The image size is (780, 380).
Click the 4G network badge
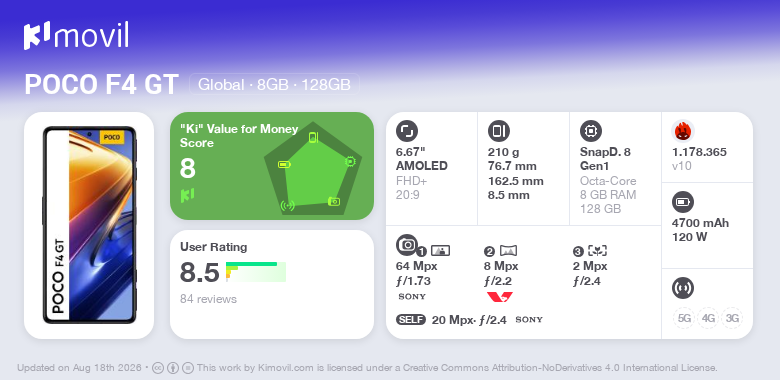[x=708, y=318]
